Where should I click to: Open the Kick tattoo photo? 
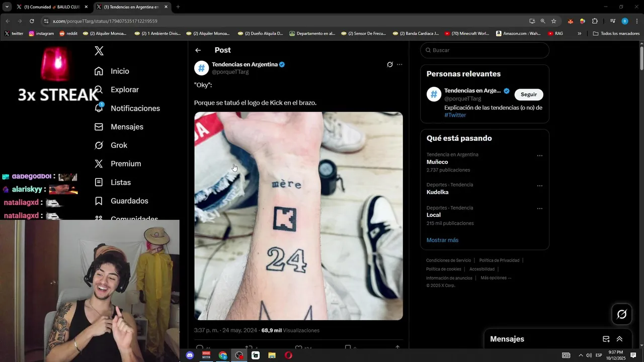(298, 216)
